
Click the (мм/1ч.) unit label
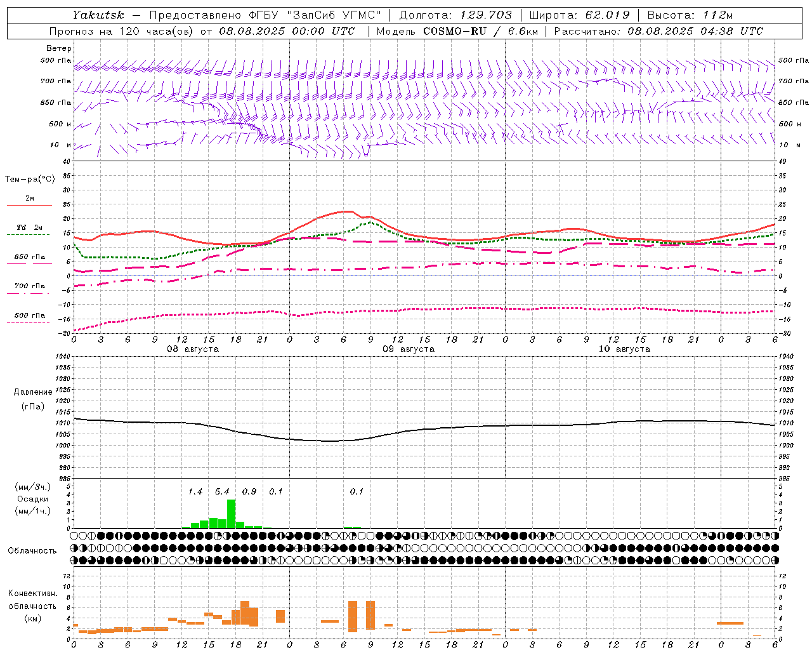pos(32,511)
